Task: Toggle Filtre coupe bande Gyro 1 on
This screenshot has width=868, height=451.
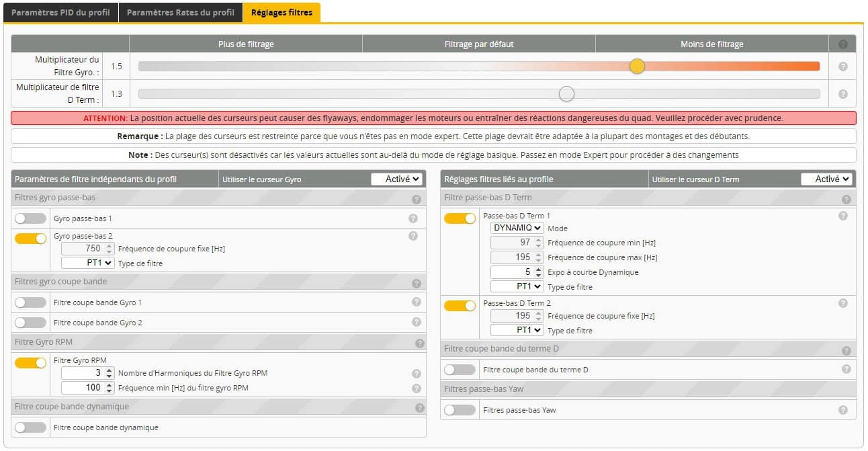Action: coord(30,302)
